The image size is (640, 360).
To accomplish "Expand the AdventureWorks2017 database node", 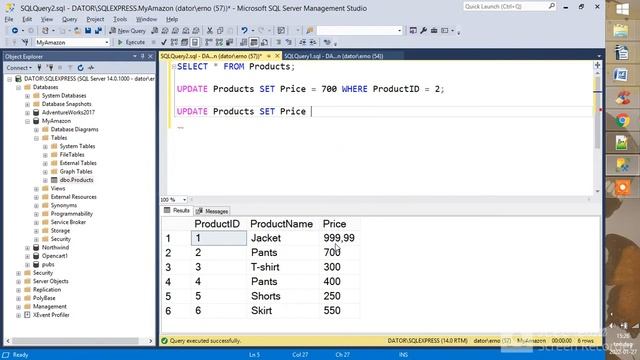I will 27,113.
